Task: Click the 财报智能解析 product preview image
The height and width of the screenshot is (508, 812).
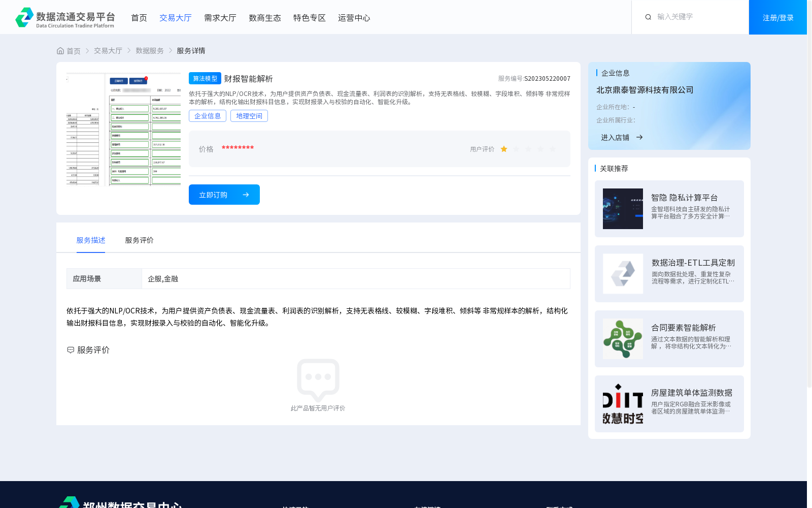Action: 123,129
